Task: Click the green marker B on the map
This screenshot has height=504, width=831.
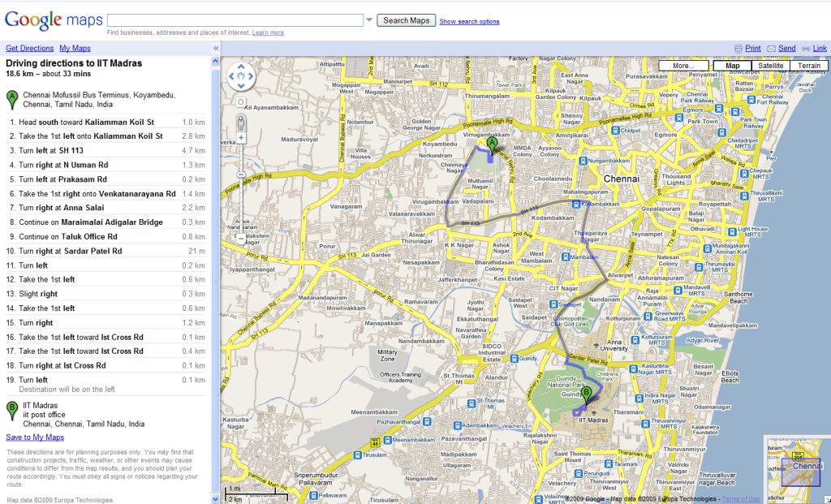Action: click(x=586, y=395)
